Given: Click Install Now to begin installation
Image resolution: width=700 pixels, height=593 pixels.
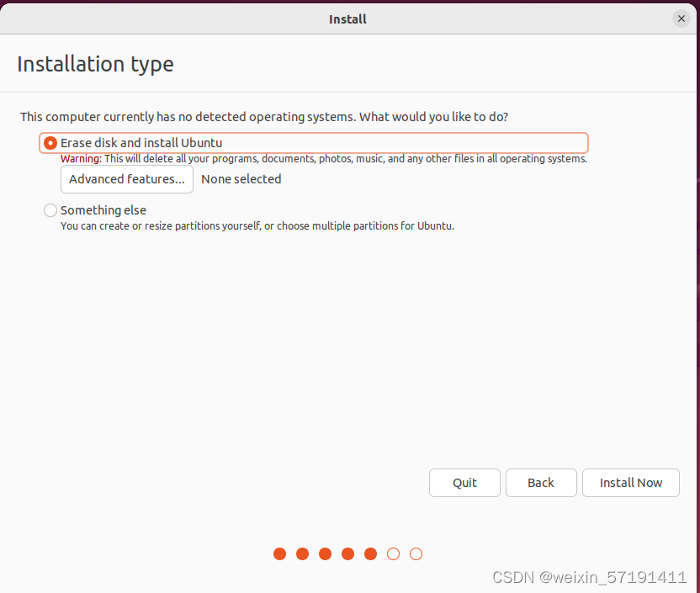Looking at the screenshot, I should click(630, 482).
